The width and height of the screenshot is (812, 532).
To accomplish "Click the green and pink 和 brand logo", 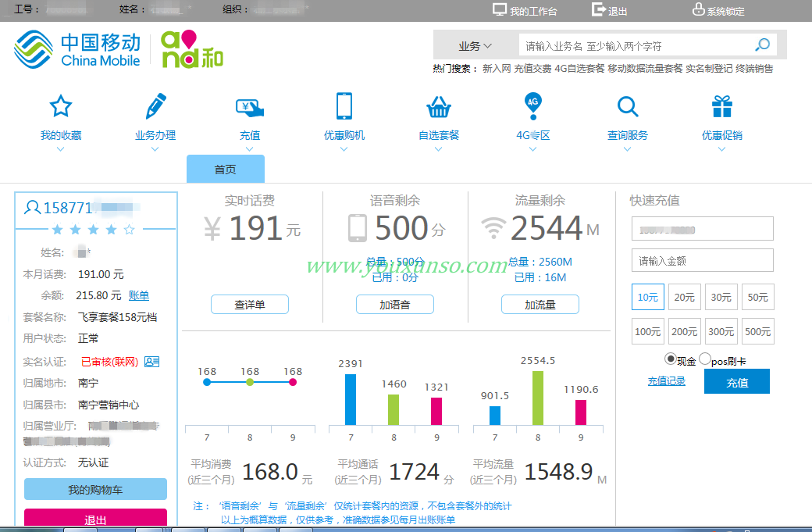I will (x=191, y=49).
